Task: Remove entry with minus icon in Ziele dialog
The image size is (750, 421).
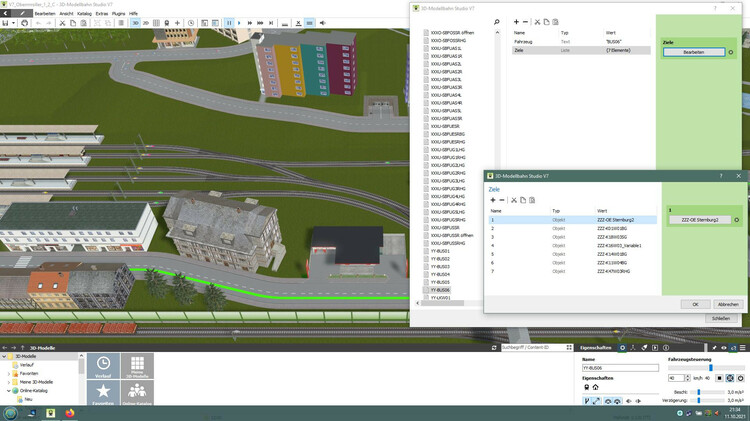Action: point(502,200)
